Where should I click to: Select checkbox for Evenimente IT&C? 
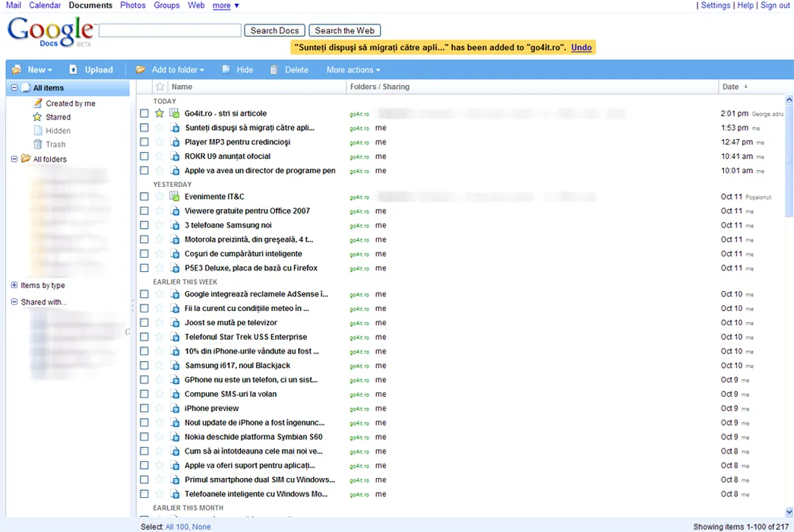tap(144, 197)
